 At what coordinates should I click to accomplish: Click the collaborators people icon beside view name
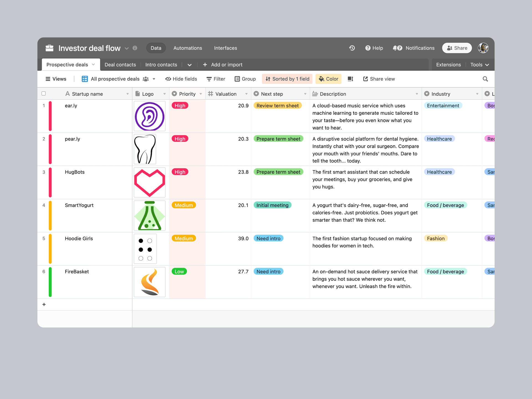pyautogui.click(x=146, y=79)
